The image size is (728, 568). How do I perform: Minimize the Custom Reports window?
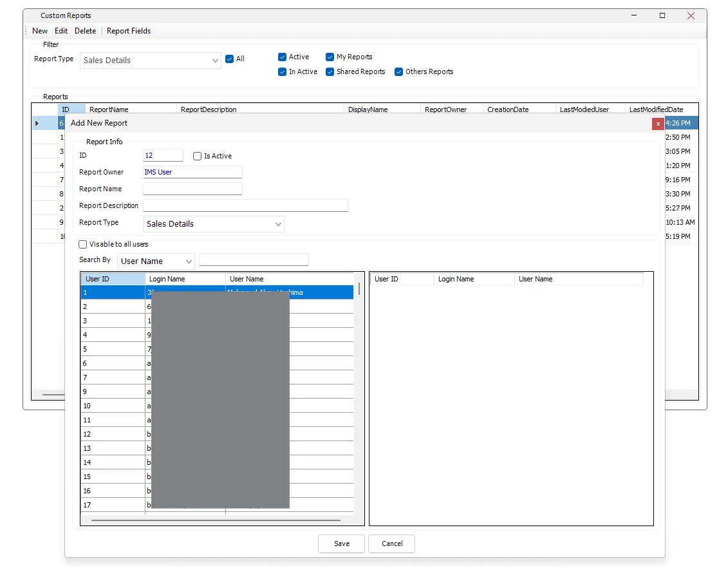click(x=634, y=16)
